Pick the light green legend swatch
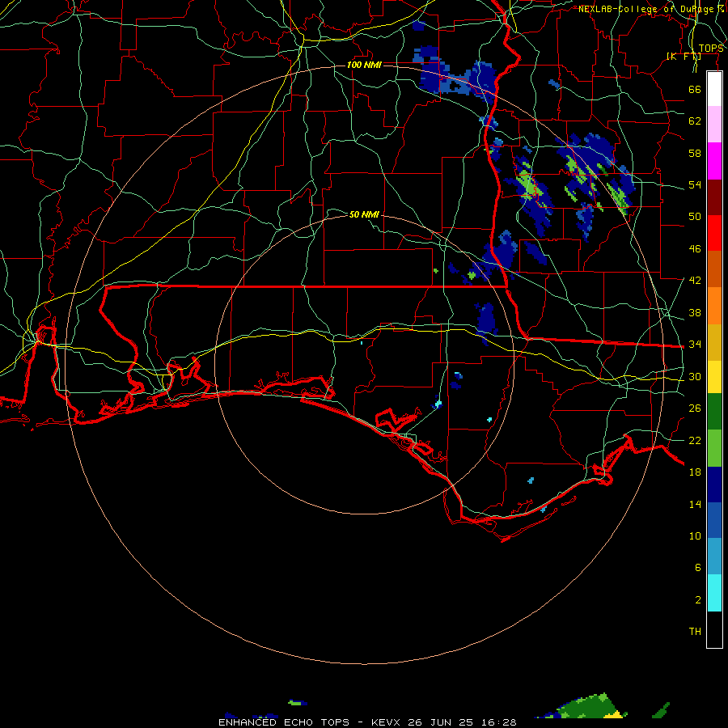 click(714, 448)
